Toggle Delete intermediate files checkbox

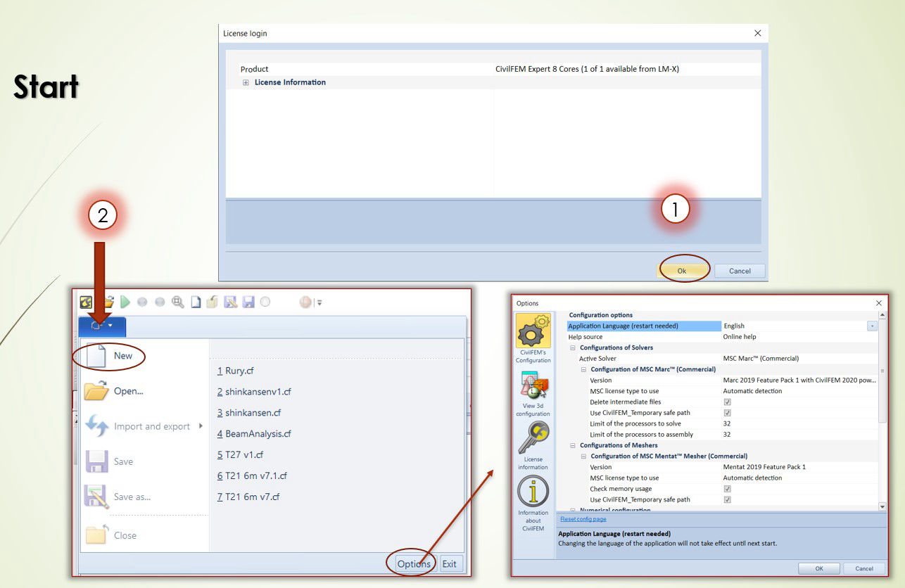coord(728,402)
